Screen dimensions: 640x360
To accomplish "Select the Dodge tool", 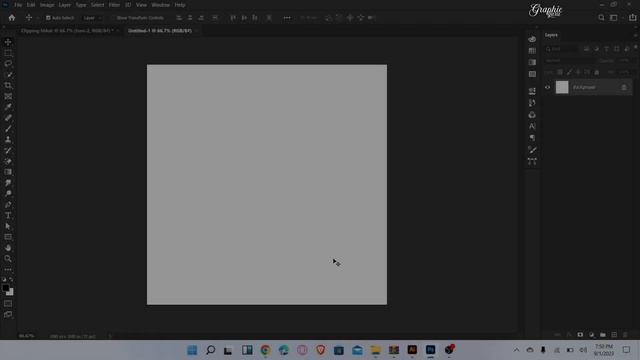I will click(8, 193).
